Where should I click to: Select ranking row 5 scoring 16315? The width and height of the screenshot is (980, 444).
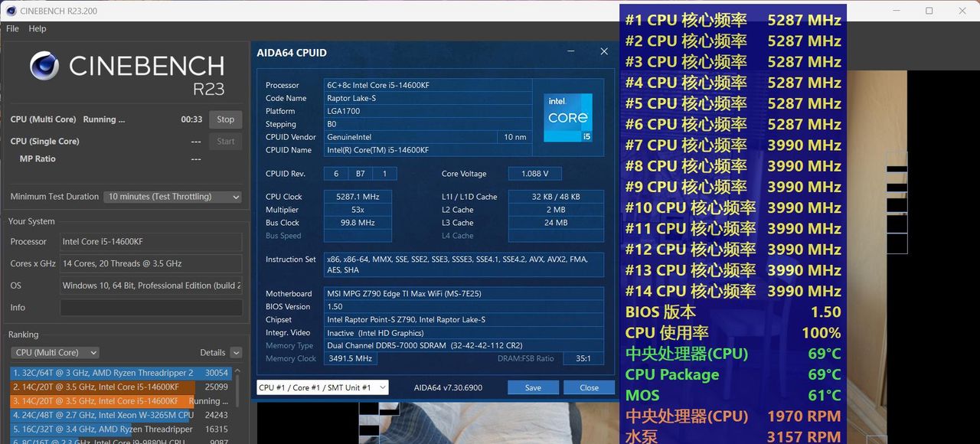tap(121, 429)
